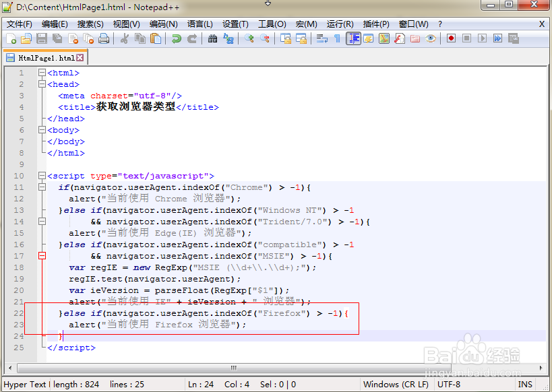
Task: Click the Close document toolbar icon
Action: point(73,38)
